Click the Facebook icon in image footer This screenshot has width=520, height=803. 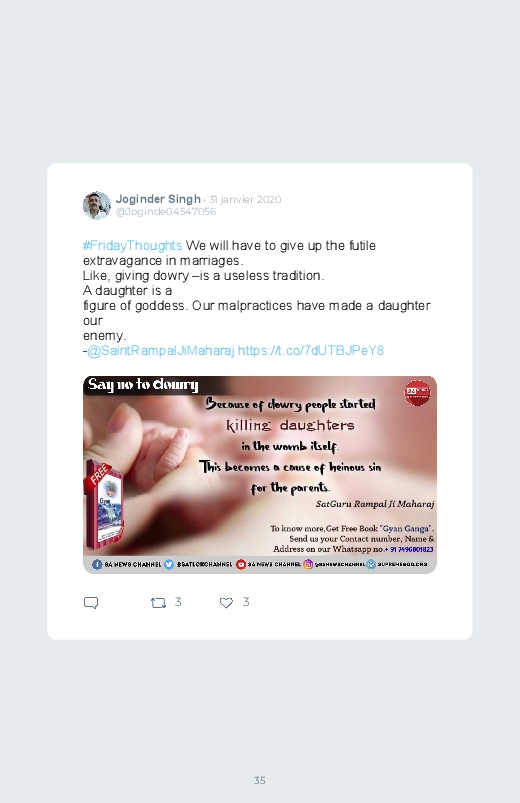97,564
